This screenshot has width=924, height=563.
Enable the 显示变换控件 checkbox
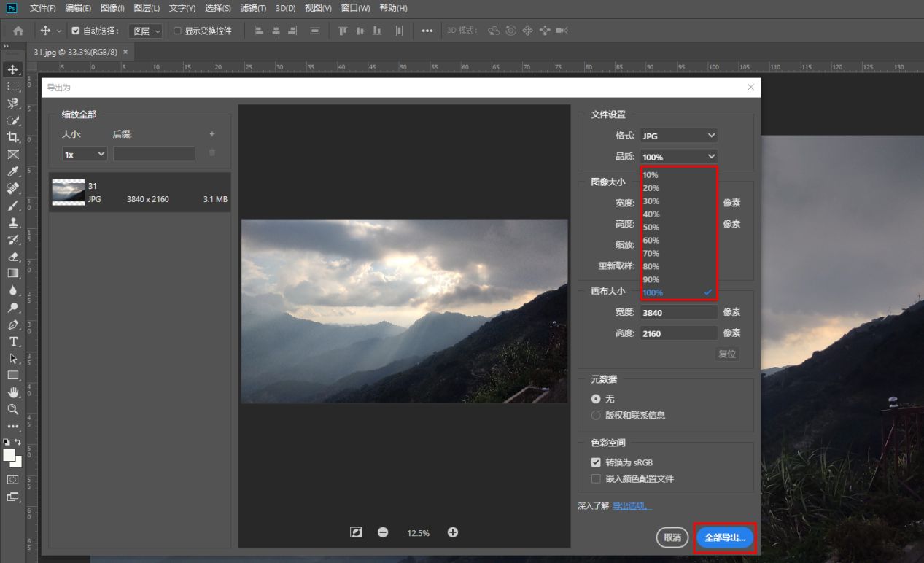pos(177,31)
